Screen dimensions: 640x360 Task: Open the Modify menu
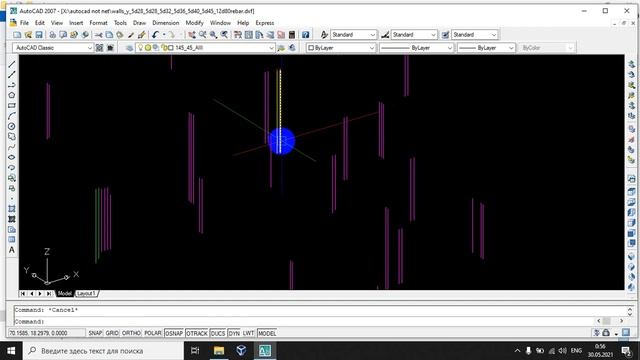tap(195, 23)
